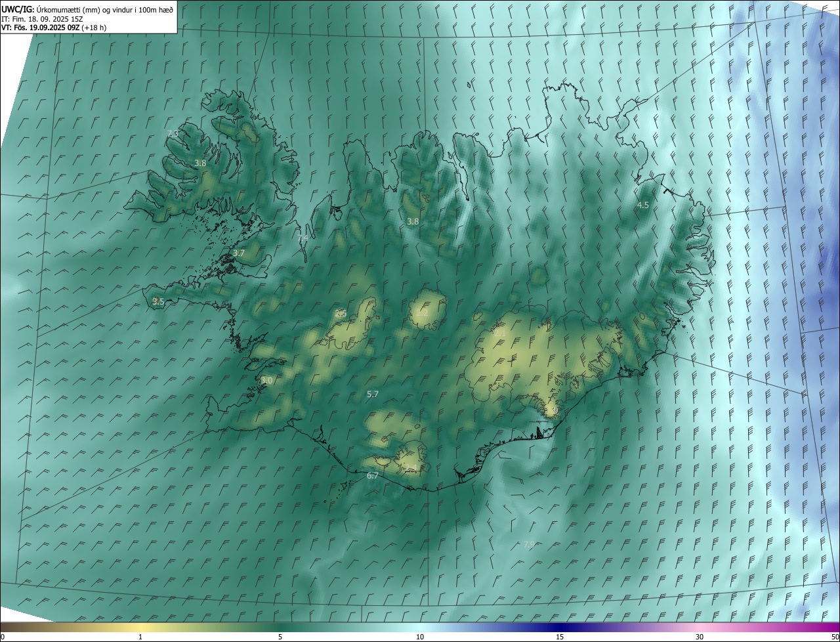Click the 5.7 value label on the map
The image size is (840, 642).
point(373,394)
